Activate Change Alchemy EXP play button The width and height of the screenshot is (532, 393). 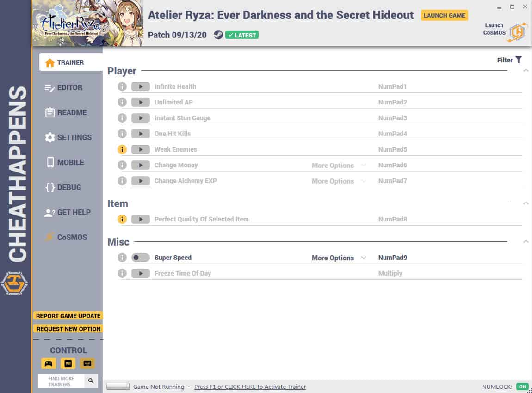click(141, 181)
